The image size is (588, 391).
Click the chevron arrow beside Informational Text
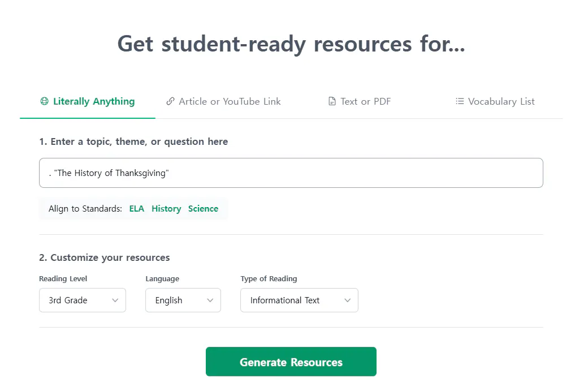[348, 300]
